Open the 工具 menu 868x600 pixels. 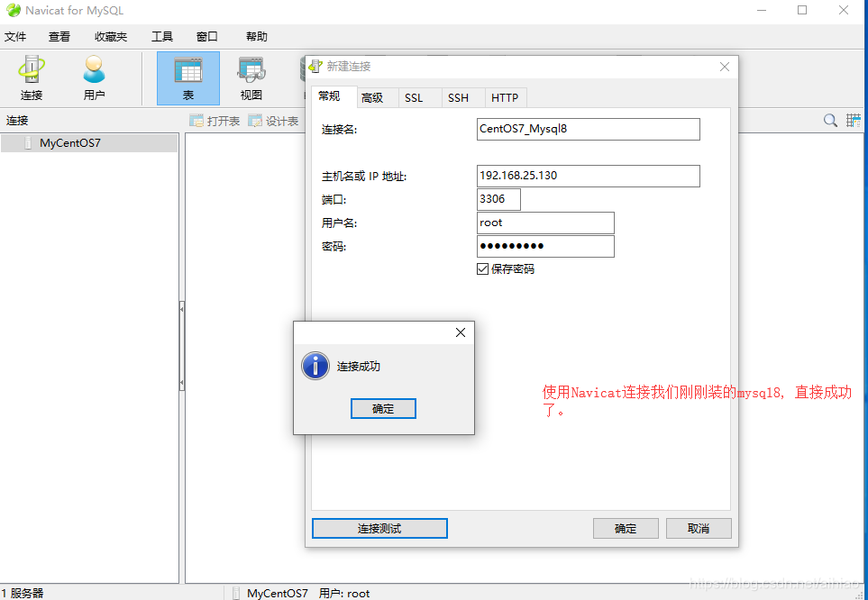click(162, 37)
